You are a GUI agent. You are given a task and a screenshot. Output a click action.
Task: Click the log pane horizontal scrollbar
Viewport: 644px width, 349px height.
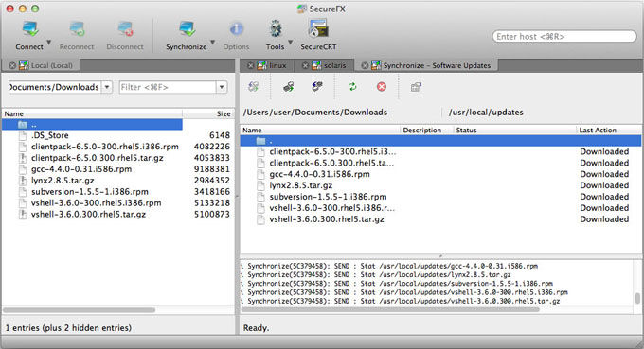[390, 309]
